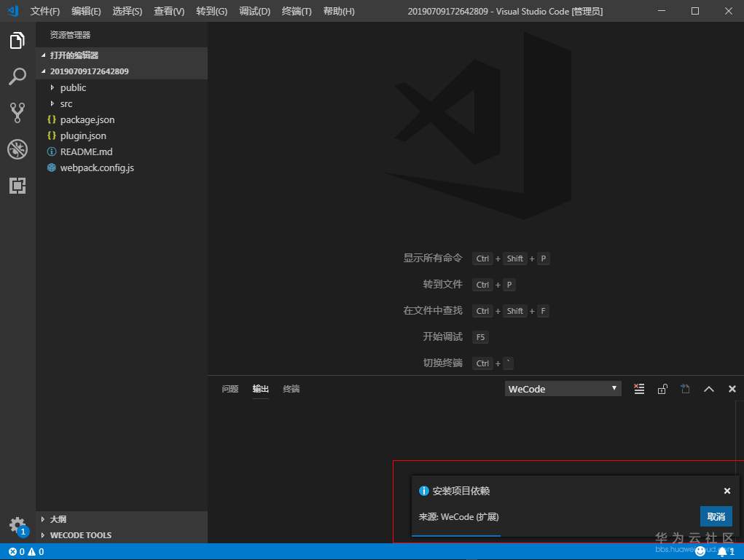Click the info icon in the notification
744x560 pixels.
pyautogui.click(x=423, y=491)
